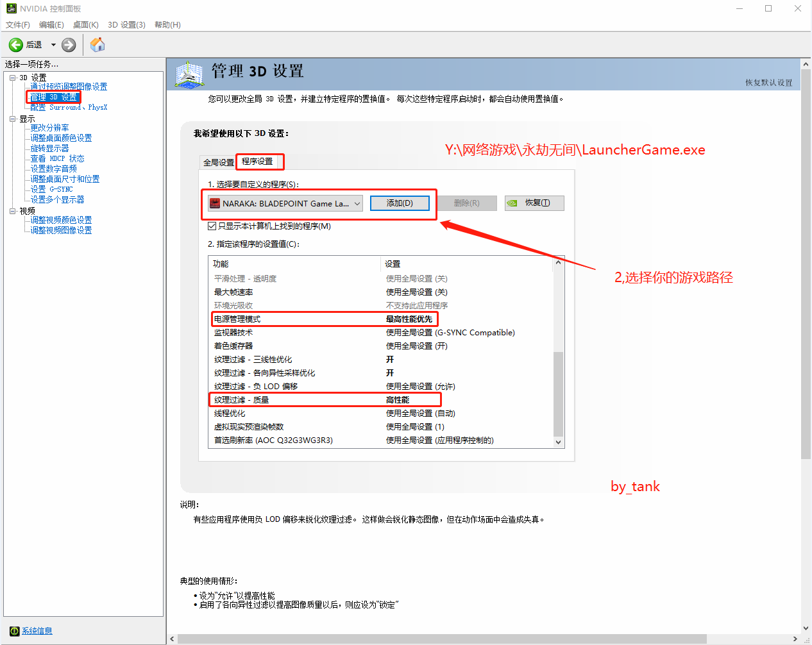Click the NARAKA game icon in program selector
This screenshot has width=812, height=645.
coord(216,204)
